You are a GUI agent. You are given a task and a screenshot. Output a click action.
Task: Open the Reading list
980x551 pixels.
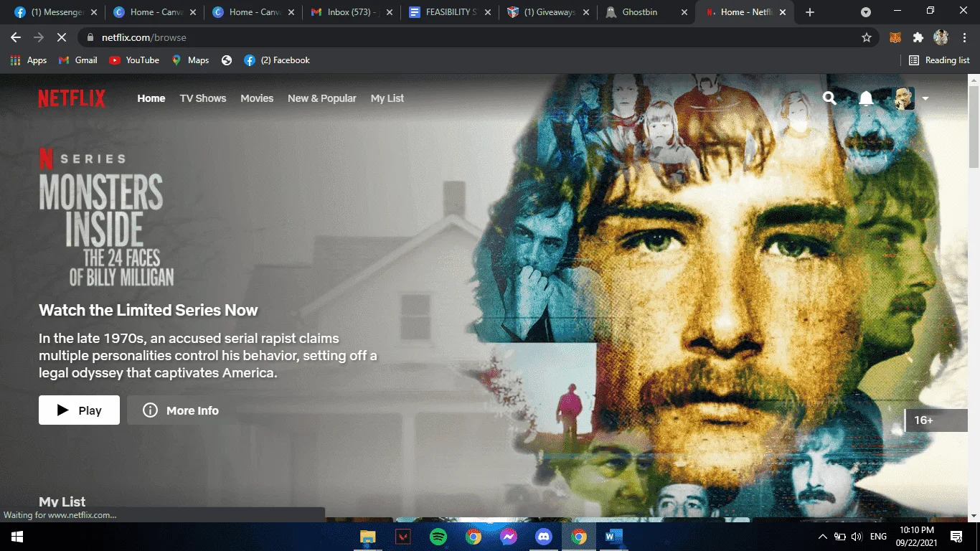(939, 60)
